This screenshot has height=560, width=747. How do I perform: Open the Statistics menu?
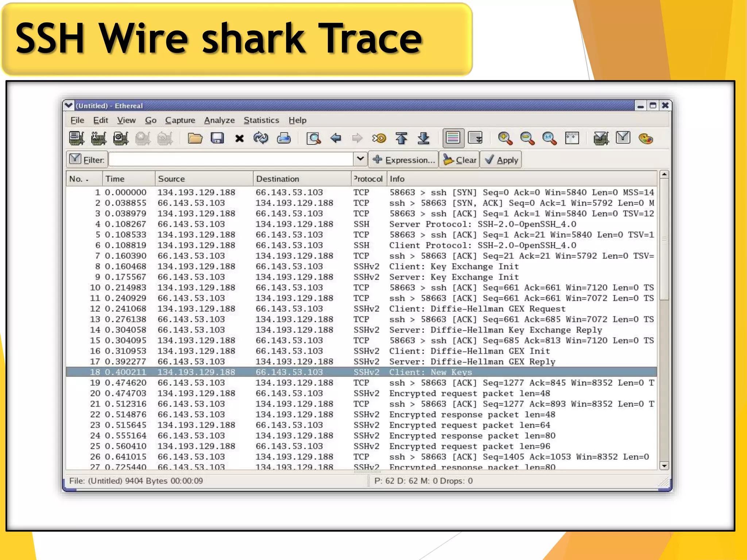(x=262, y=120)
